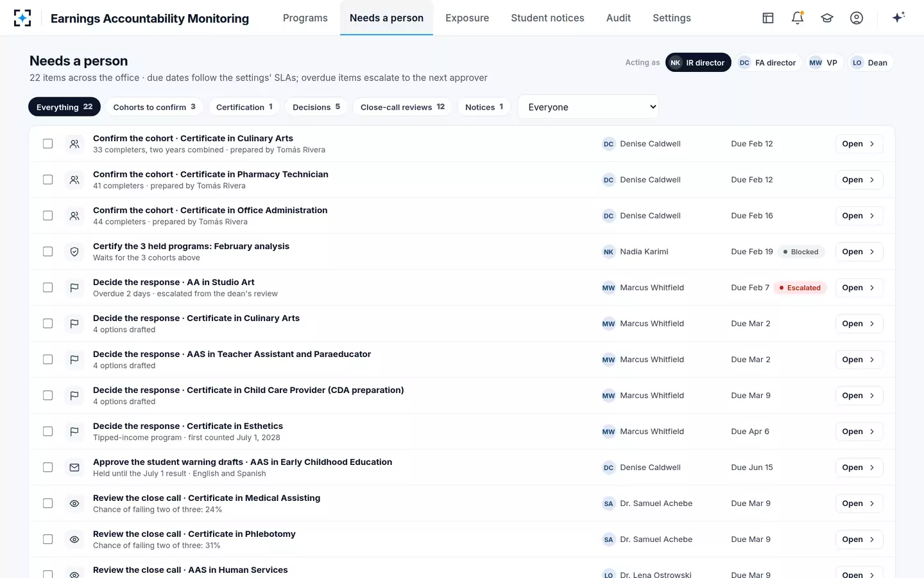Check the Child Care Provider row
Screen dimensions: 924x578
point(47,396)
